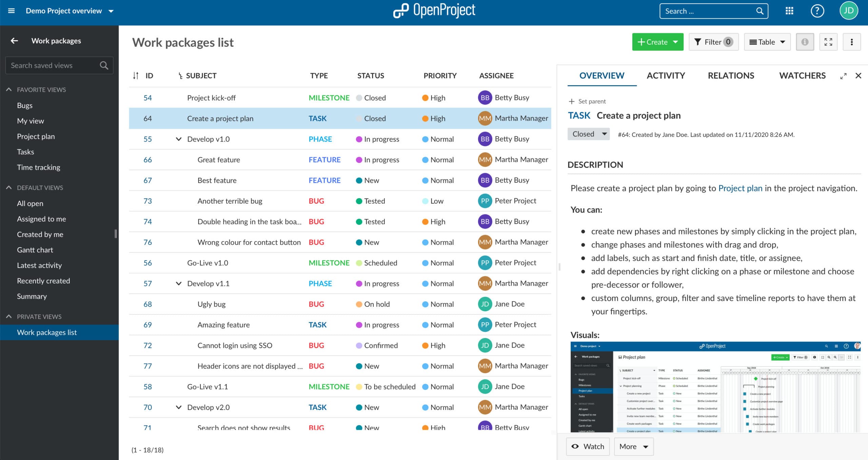
Task: Click the sort/reorder arrows icon by ID
Action: coord(136,76)
